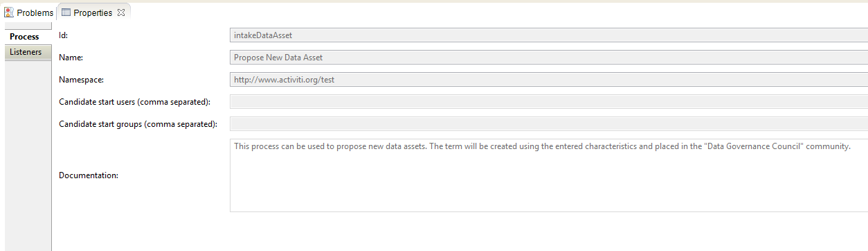Click the Namespace field with activiti.org URL
Image resolution: width=868 pixels, height=251 pixels.
pos(549,80)
